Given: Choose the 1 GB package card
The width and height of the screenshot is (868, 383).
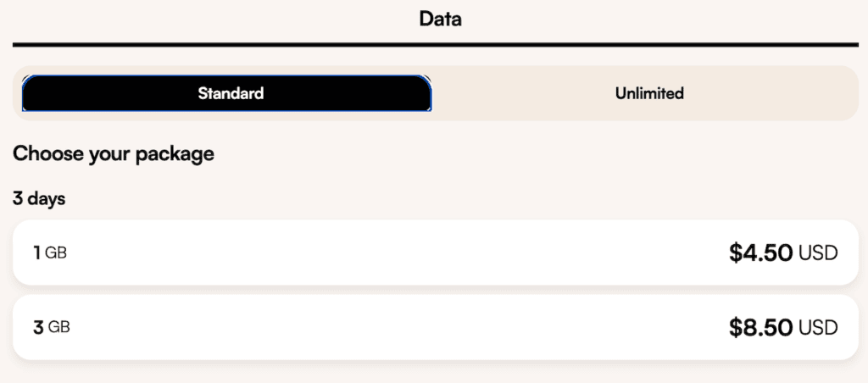Looking at the screenshot, I should tap(434, 253).
